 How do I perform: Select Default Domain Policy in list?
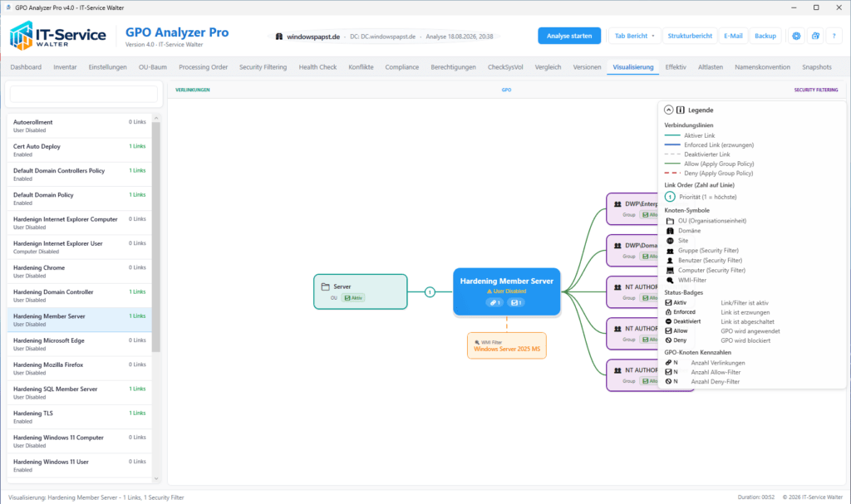(79, 198)
